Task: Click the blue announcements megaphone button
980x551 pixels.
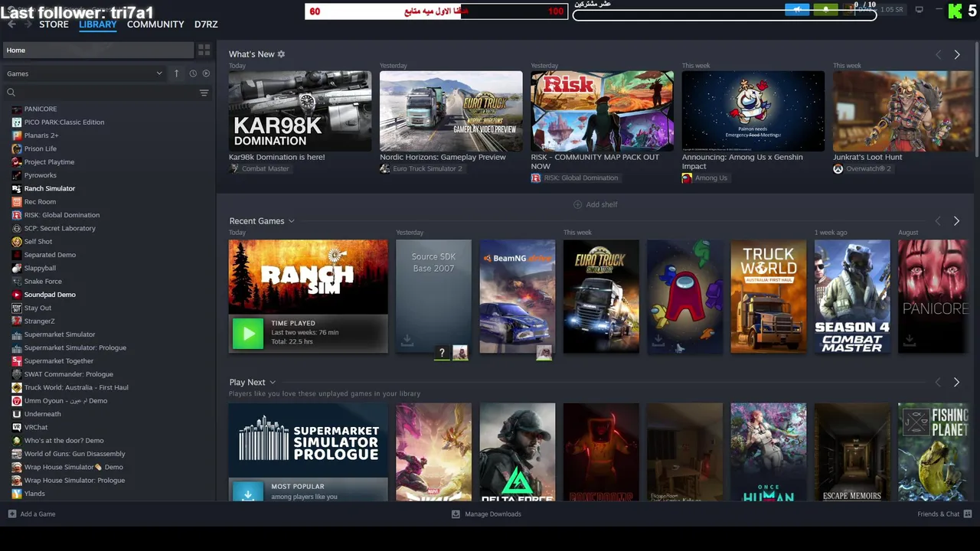Action: point(797,9)
